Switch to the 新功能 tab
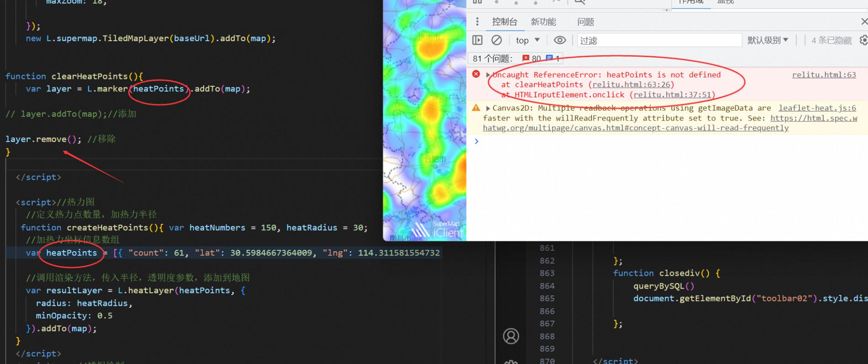The image size is (868, 364). pos(543,21)
